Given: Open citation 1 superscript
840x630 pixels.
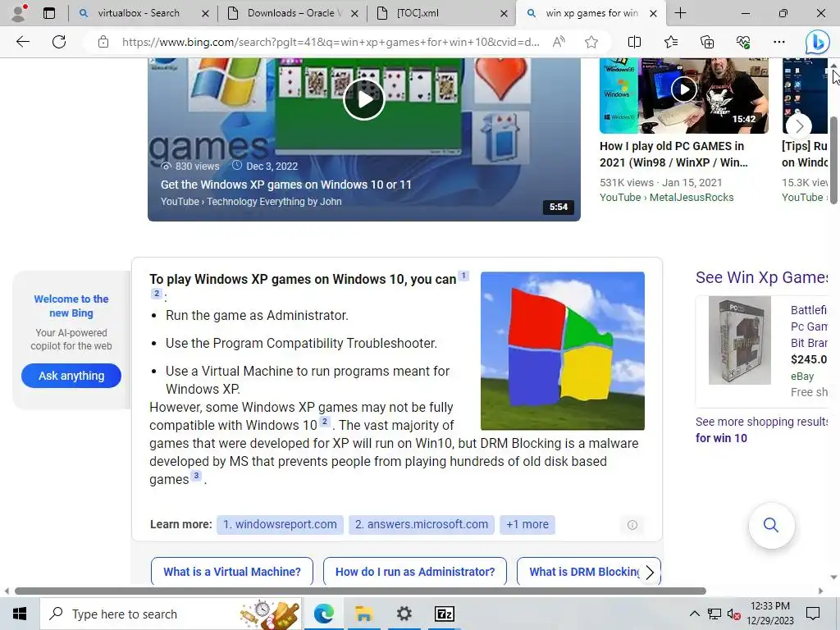Looking at the screenshot, I should click(463, 276).
